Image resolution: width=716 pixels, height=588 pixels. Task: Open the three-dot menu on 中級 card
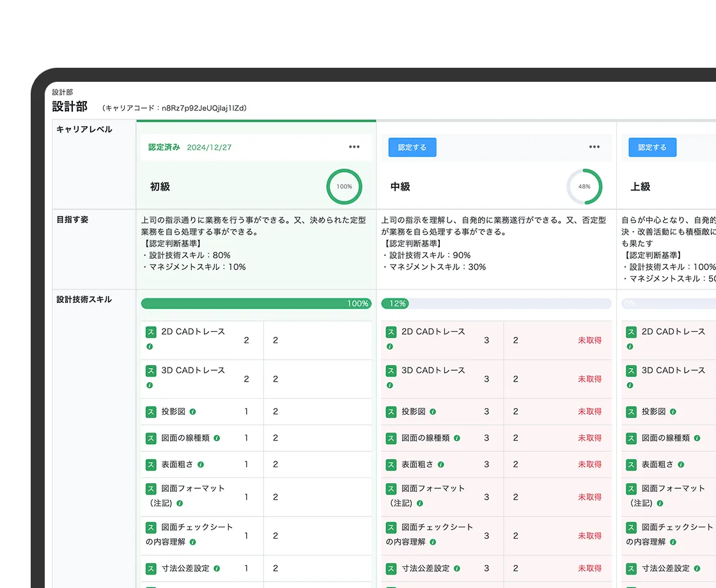595,147
